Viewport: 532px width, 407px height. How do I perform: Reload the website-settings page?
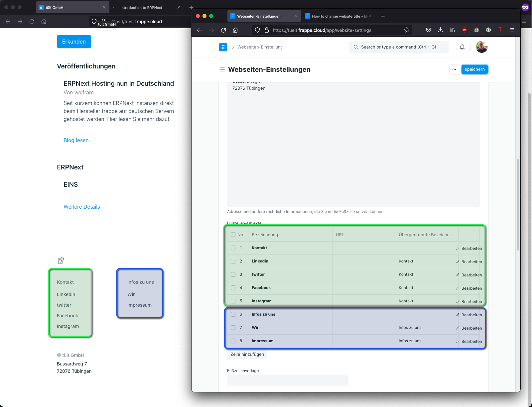click(x=223, y=30)
